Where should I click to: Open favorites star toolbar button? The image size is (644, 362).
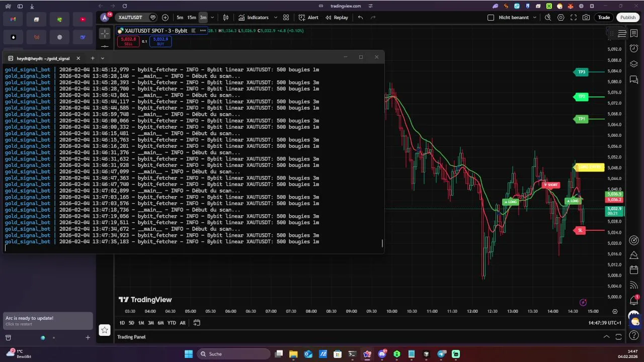pyautogui.click(x=105, y=330)
